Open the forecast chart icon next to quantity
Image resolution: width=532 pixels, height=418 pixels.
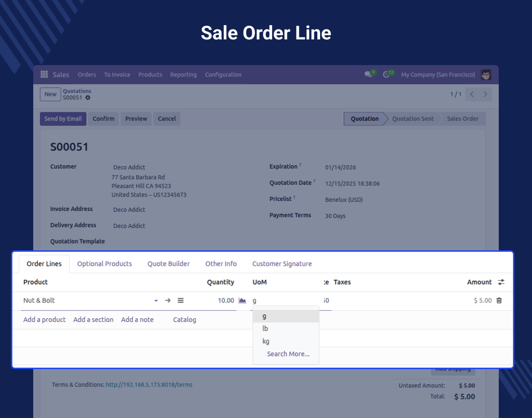tap(242, 300)
